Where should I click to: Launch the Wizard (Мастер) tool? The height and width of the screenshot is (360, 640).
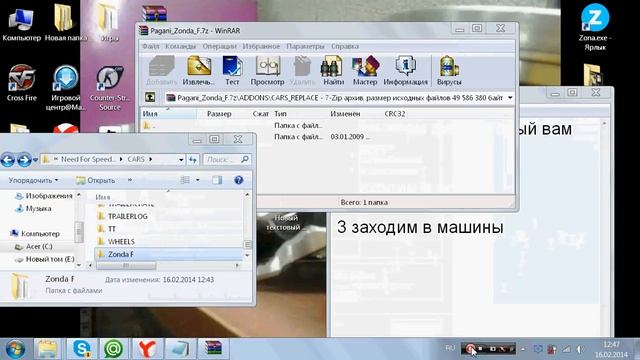tap(365, 70)
